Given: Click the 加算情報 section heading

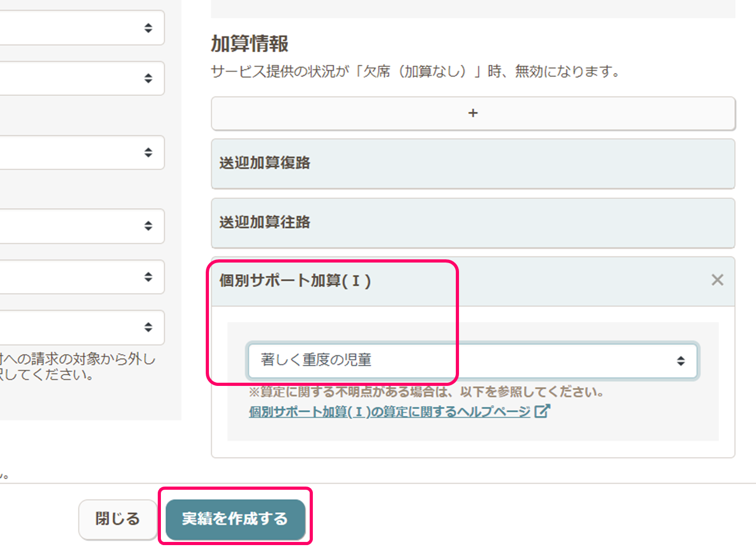Looking at the screenshot, I should coord(250,44).
